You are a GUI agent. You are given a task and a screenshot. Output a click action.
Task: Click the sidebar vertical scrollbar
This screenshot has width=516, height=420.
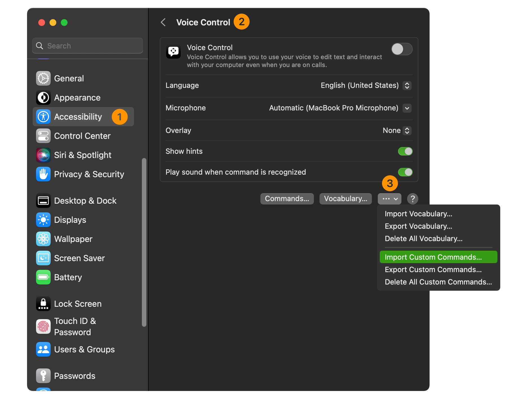tap(144, 242)
